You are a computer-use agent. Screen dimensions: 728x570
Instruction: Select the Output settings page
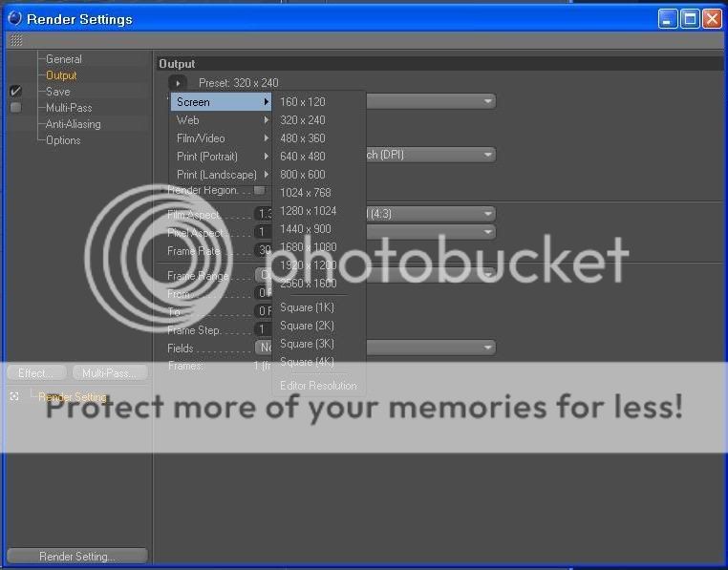click(x=61, y=75)
